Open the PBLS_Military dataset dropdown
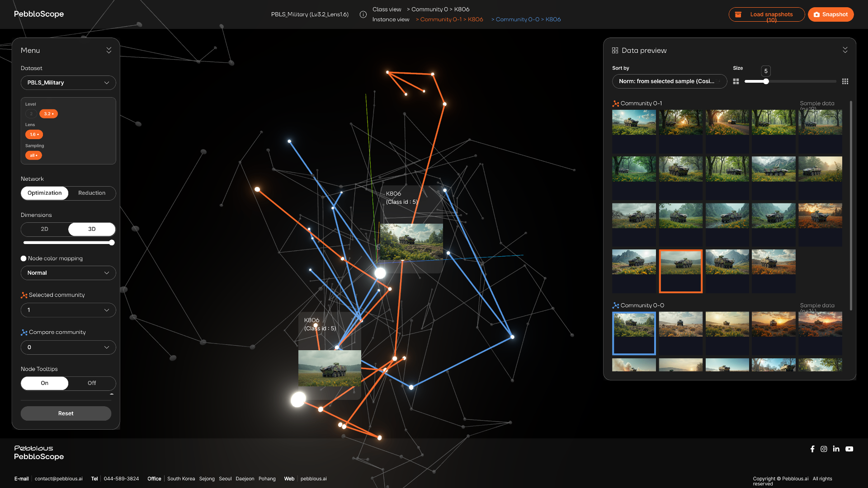The image size is (868, 488). 68,83
